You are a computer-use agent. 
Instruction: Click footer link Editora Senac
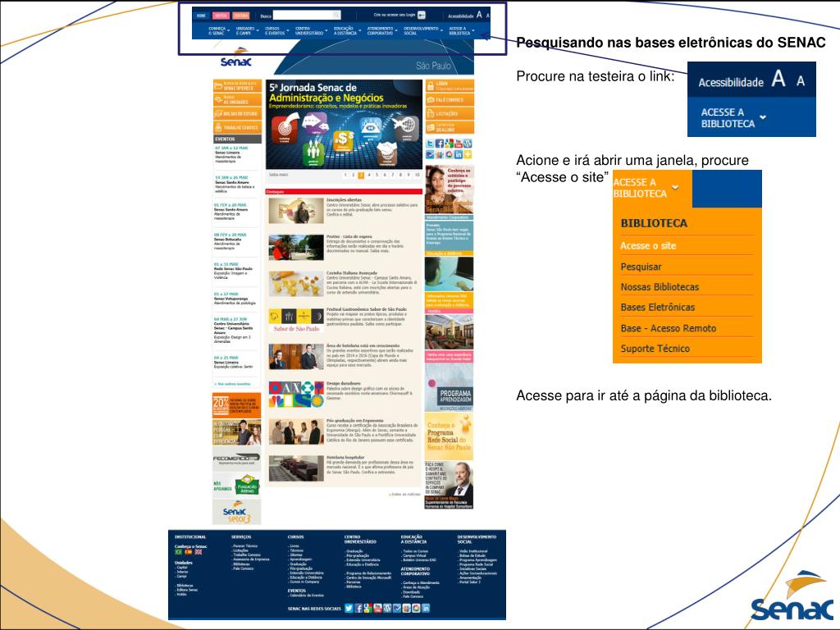tap(187, 590)
